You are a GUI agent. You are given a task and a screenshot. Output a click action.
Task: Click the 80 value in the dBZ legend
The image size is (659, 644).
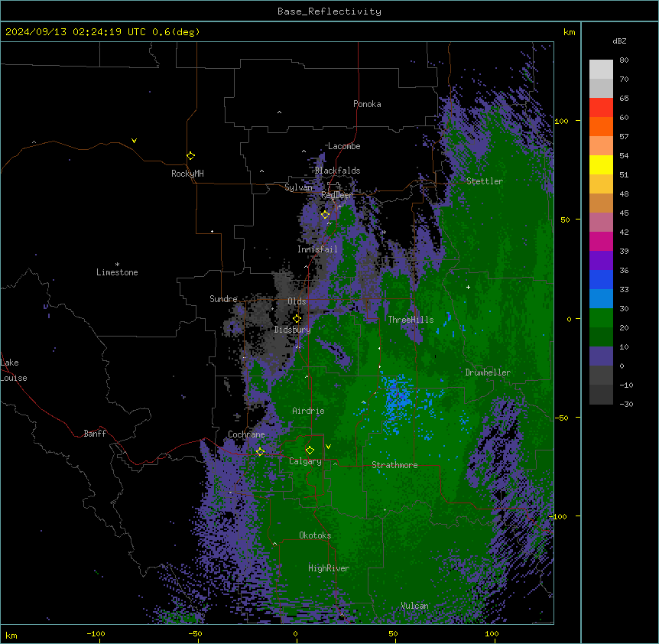(x=624, y=60)
